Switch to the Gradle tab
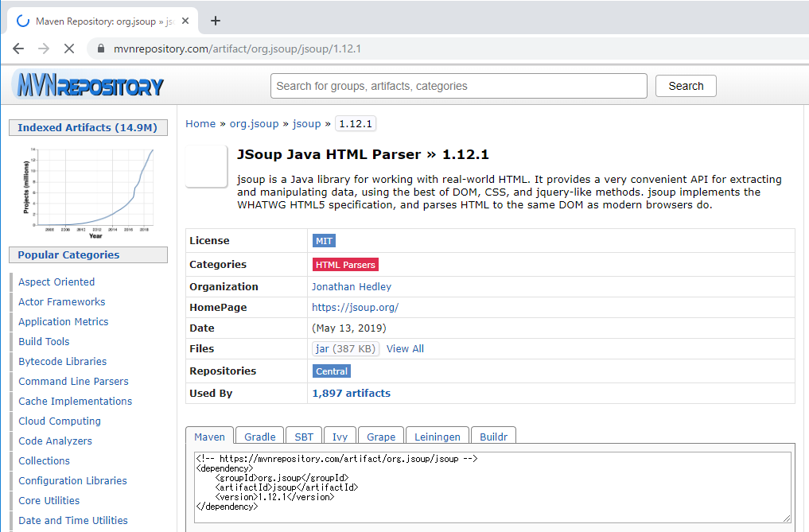Viewport: 809px width, 532px height. [259, 437]
